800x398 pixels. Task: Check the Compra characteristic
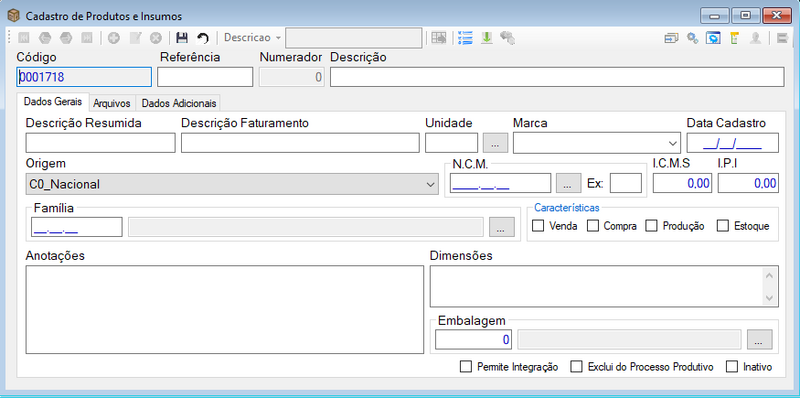tap(592, 226)
